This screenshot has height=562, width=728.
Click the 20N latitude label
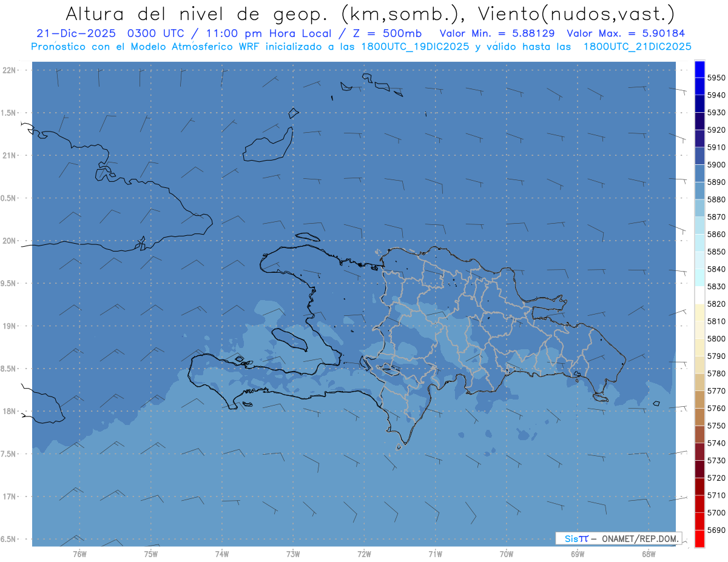coord(10,241)
